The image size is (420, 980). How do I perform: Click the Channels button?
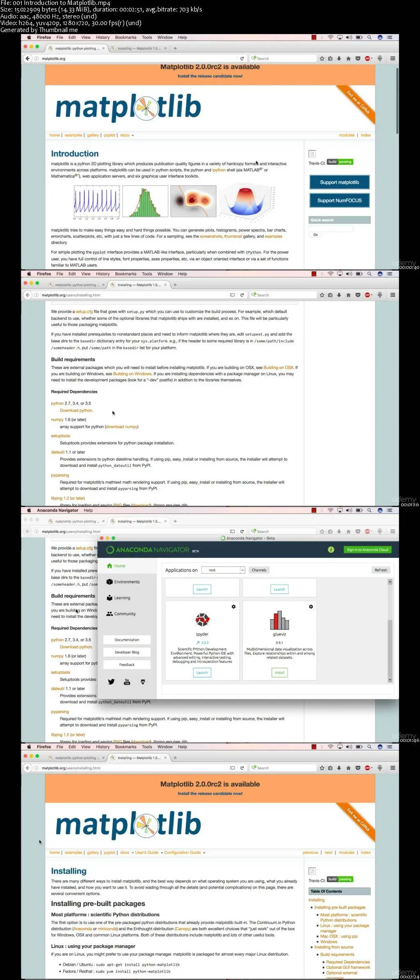click(259, 570)
